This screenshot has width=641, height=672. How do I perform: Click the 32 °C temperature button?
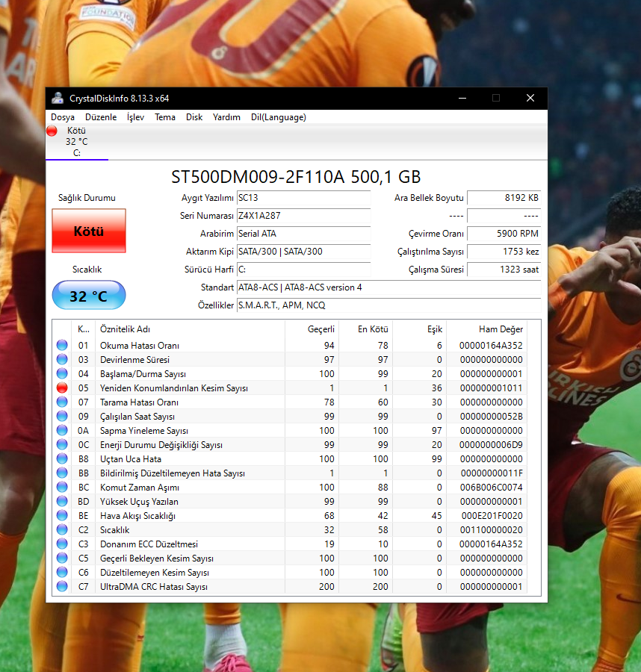[x=89, y=295]
